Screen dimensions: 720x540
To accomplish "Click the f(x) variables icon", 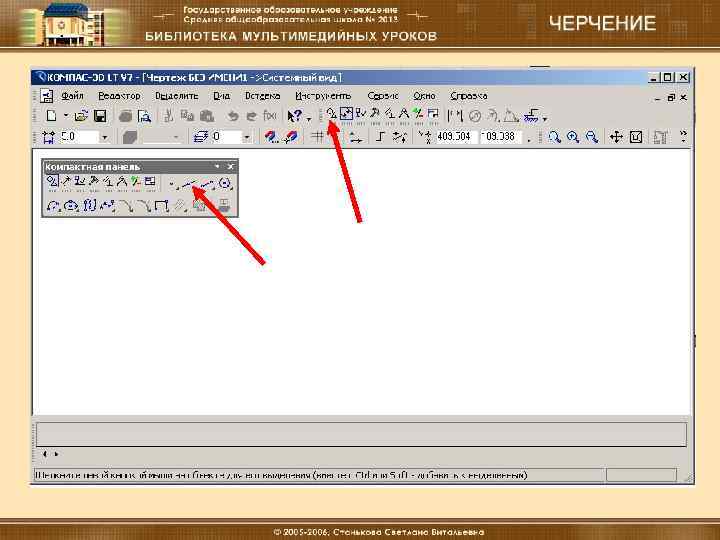I will [x=270, y=116].
